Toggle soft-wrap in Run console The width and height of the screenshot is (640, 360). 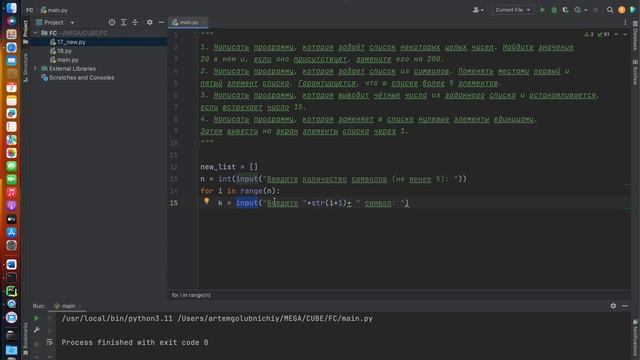click(49, 342)
